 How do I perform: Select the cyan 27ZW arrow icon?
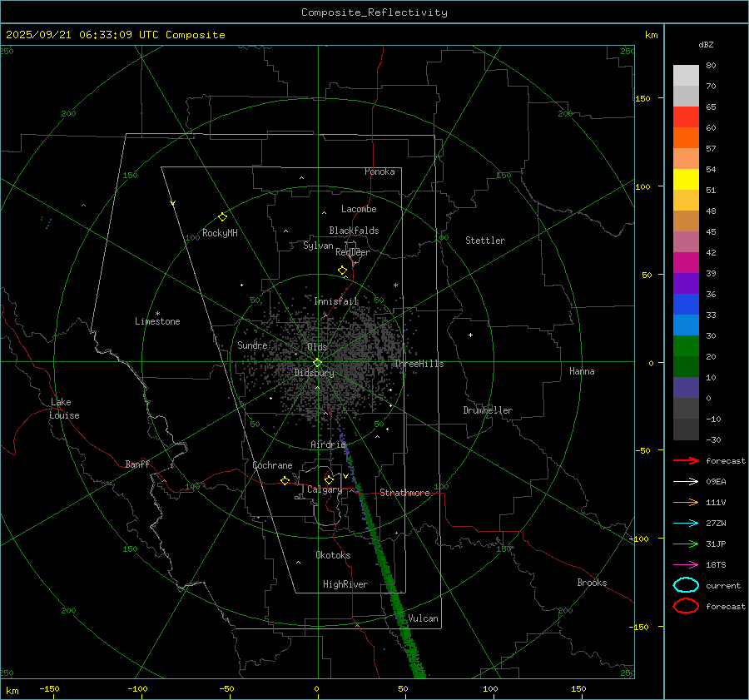click(686, 523)
